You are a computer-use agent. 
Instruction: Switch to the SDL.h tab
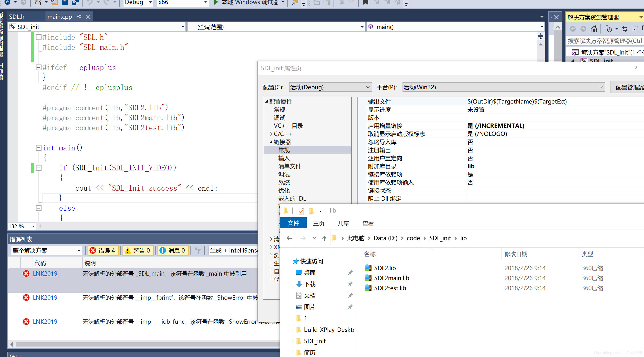pos(17,16)
